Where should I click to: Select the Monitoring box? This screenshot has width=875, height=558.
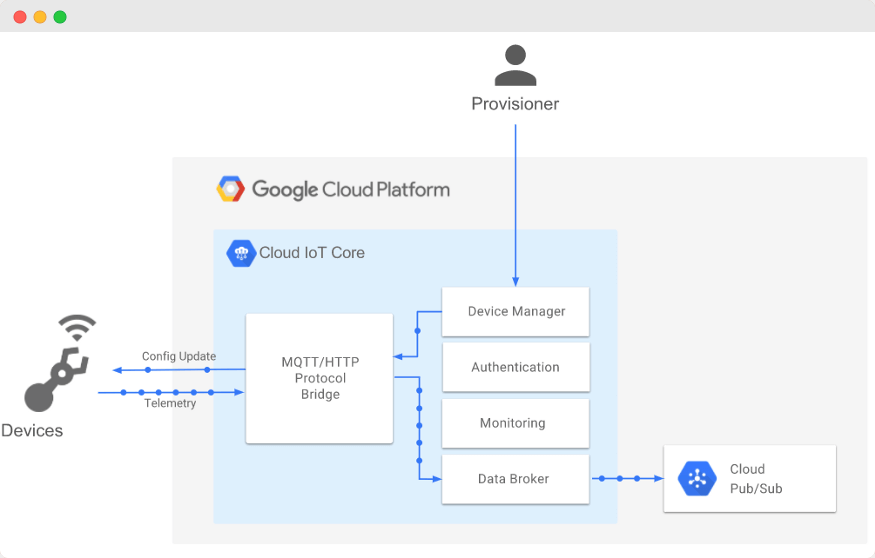tap(516, 423)
